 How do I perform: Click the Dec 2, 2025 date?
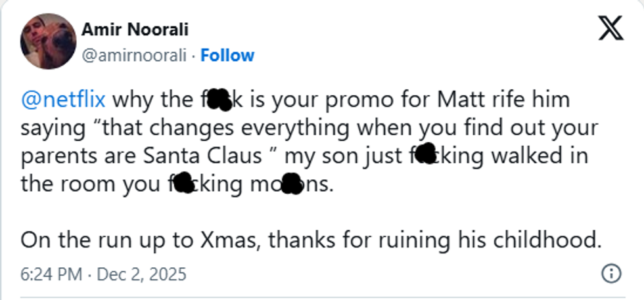(x=142, y=273)
